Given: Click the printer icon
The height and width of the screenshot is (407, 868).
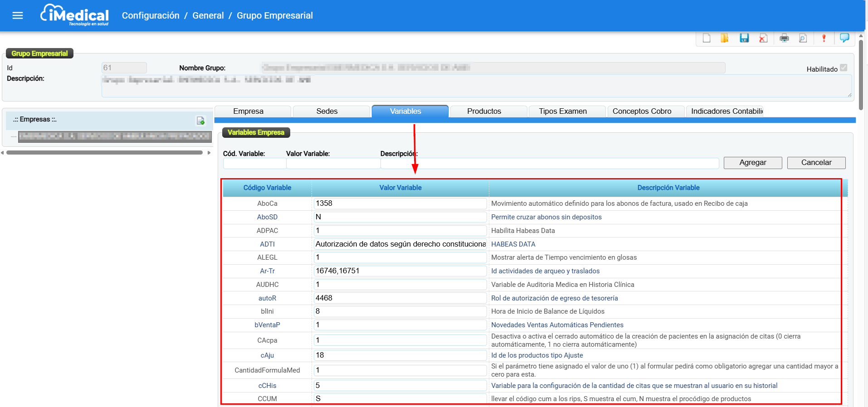Looking at the screenshot, I should click(784, 38).
